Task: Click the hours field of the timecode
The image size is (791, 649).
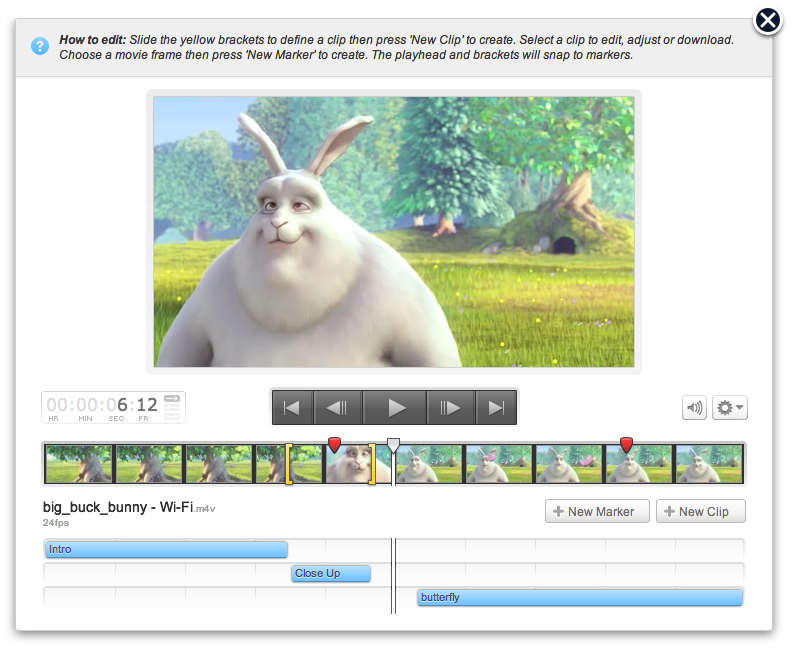Action: click(56, 405)
